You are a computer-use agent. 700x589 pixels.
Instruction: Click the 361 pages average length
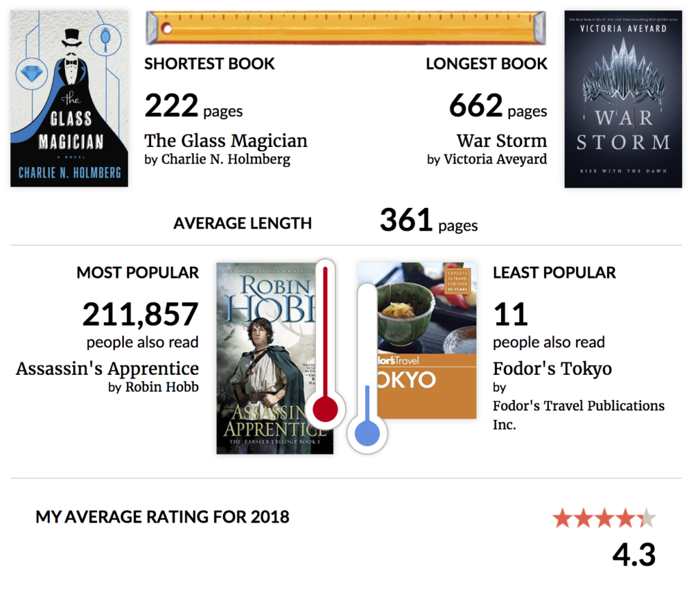click(429, 220)
